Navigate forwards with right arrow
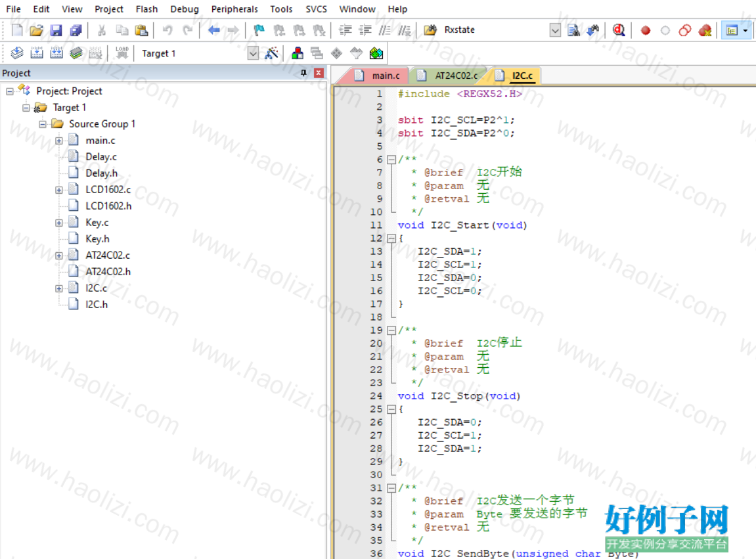Viewport: 756px width, 559px height. [233, 30]
